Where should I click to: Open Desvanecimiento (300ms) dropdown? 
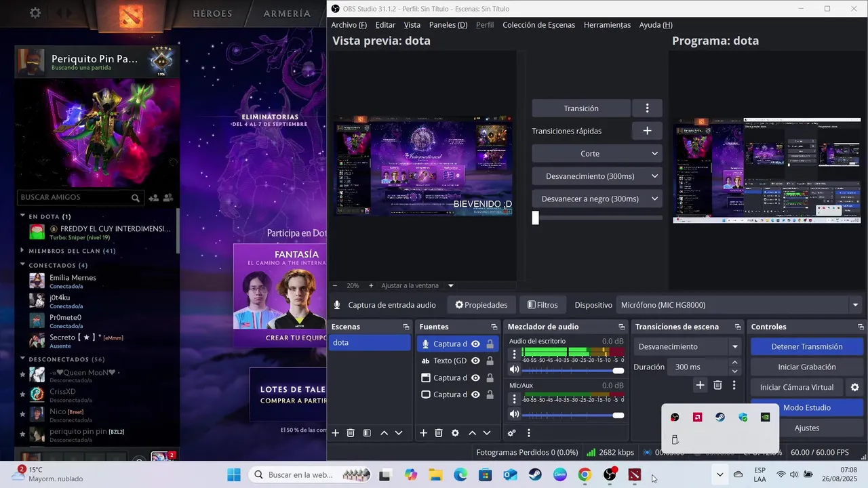(x=597, y=176)
